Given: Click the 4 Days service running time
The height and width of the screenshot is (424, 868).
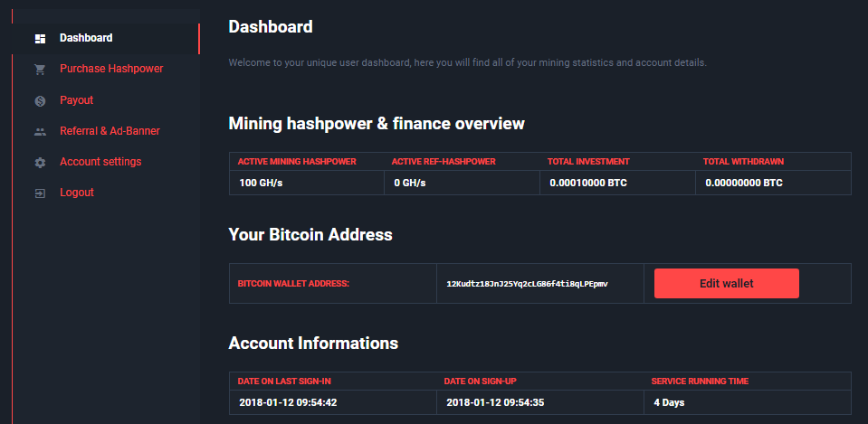Looking at the screenshot, I should tap(671, 401).
